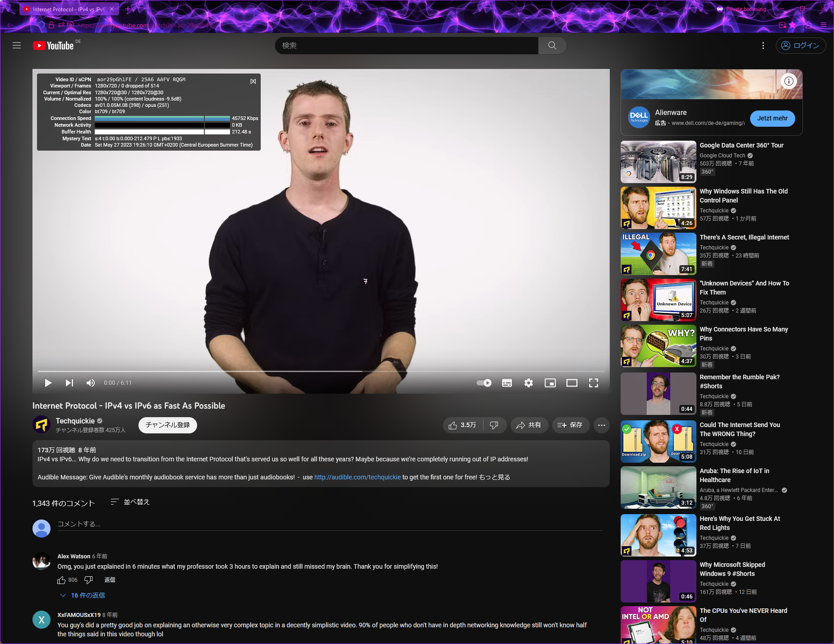Close the Internet Protocol browser tab

tap(112, 9)
